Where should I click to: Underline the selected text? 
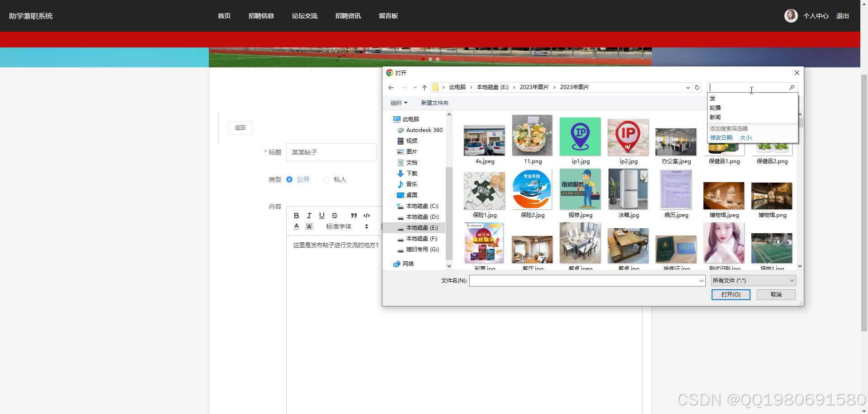click(x=322, y=216)
